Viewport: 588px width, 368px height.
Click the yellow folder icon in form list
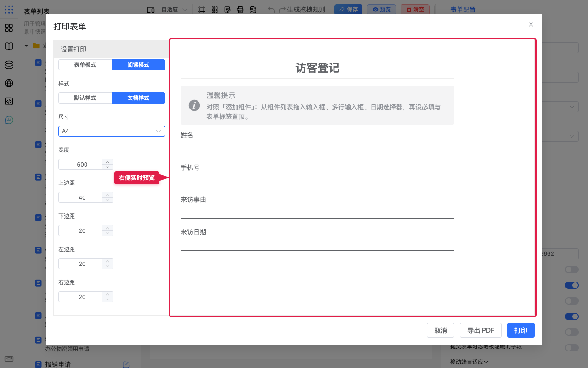[x=36, y=46]
